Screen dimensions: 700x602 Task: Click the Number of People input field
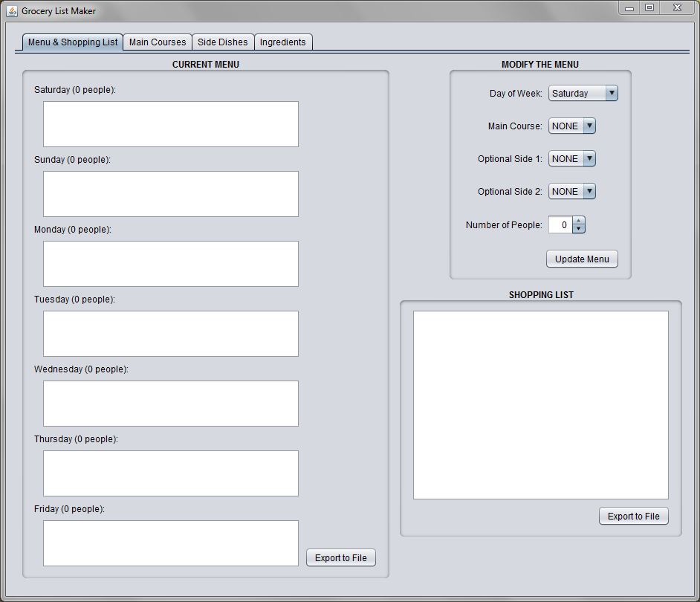(560, 225)
